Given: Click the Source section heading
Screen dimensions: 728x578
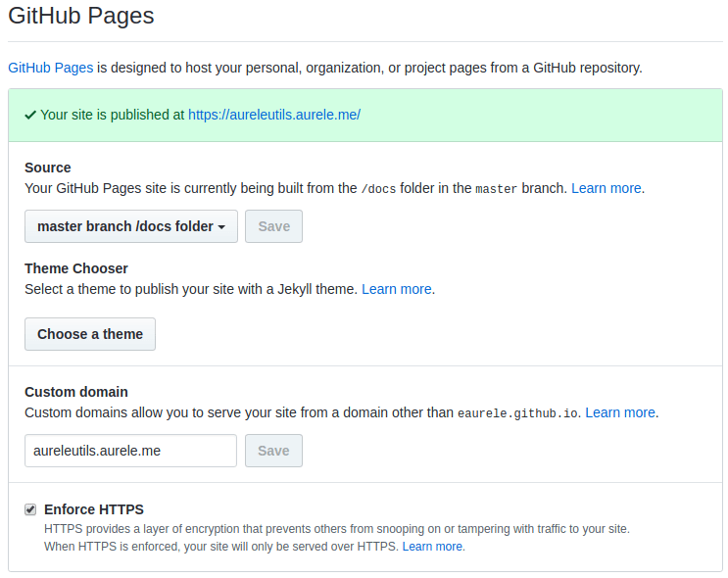Looking at the screenshot, I should pyautogui.click(x=48, y=168).
